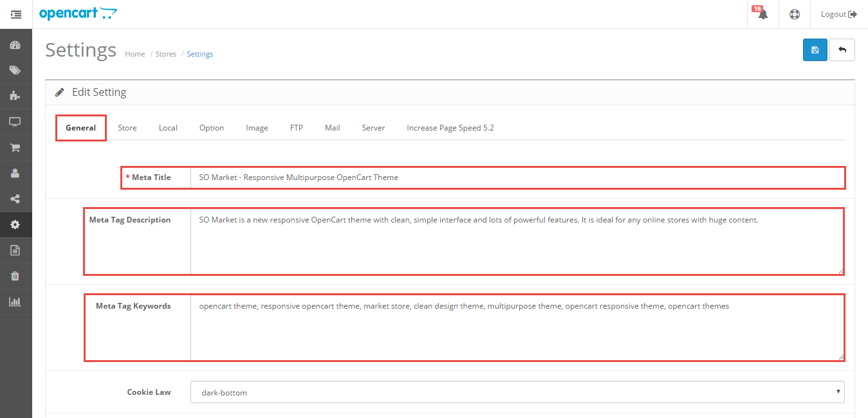
Task: Switch to the Store tab
Action: [x=127, y=128]
